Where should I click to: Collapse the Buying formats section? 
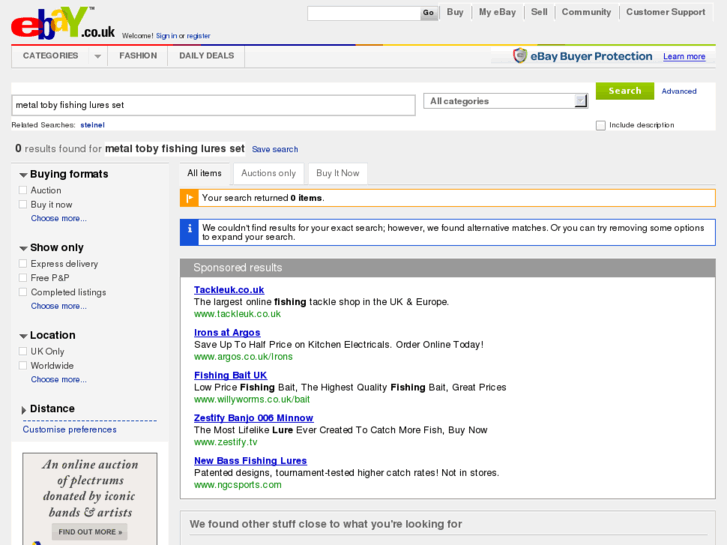[x=23, y=175]
